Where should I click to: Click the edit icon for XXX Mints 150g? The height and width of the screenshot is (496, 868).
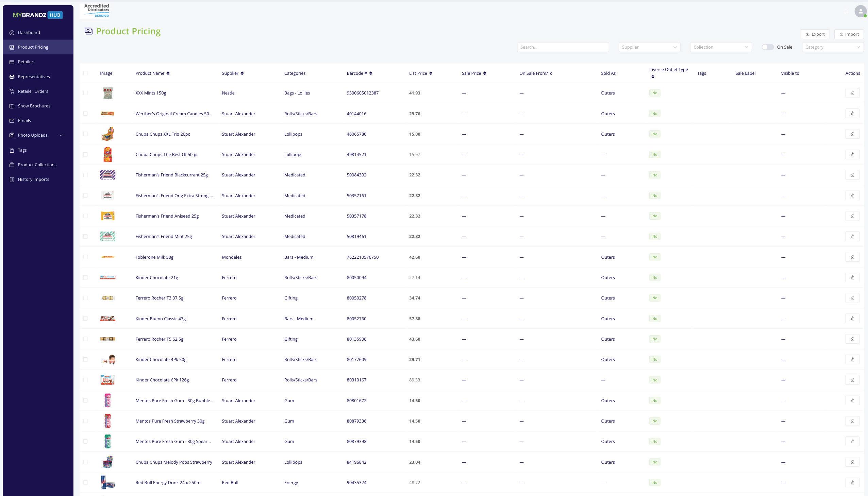click(852, 93)
